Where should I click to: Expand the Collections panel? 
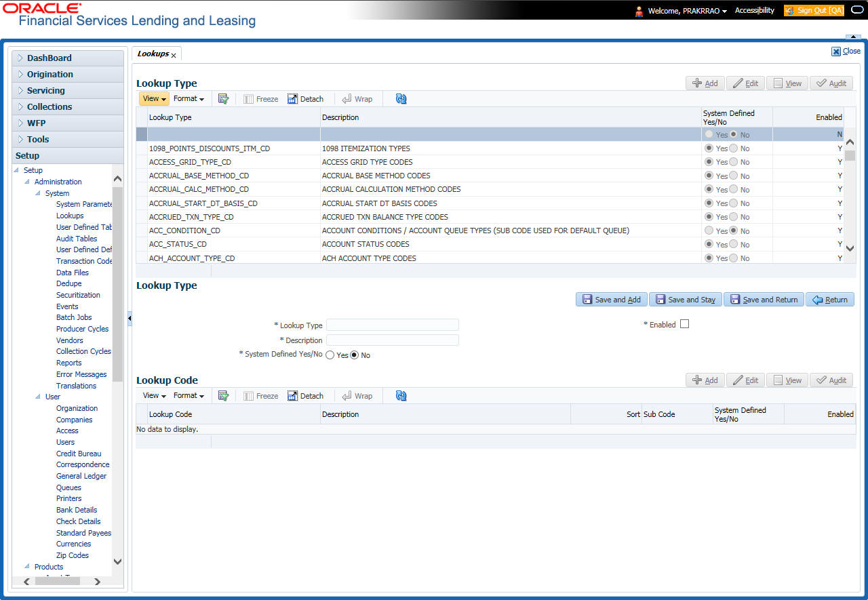pos(68,107)
